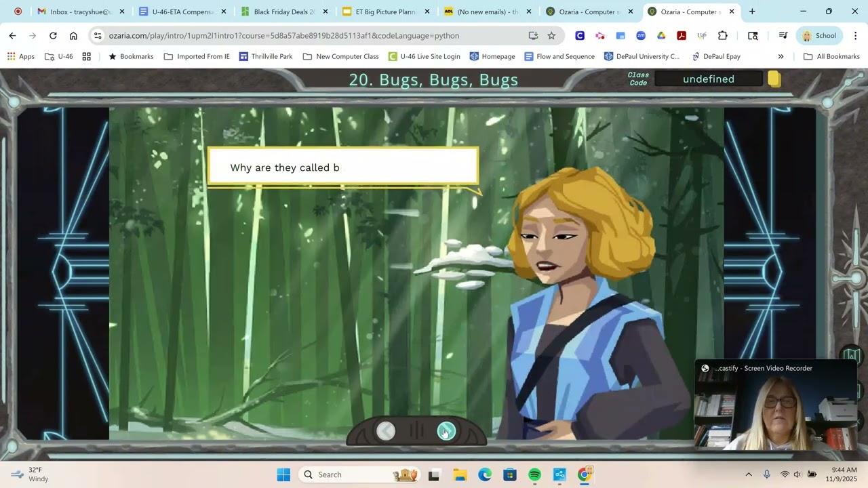Go back to the previous cutscene dialogue
Viewport: 868px width, 488px height.
(386, 431)
